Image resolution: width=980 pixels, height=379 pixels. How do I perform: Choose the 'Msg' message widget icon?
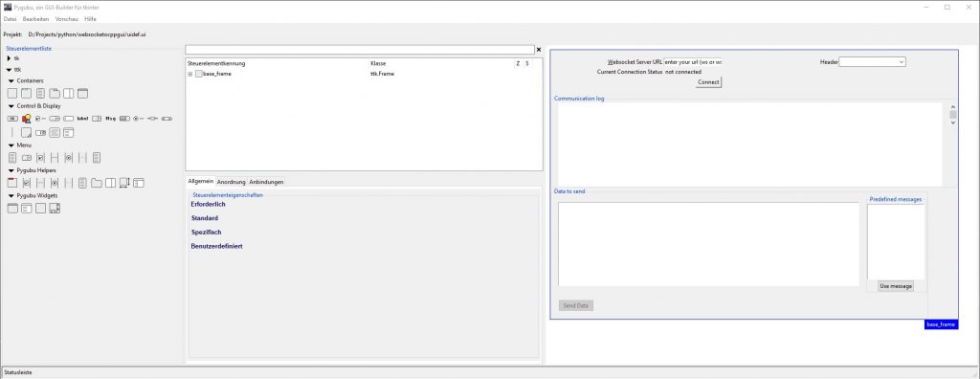click(111, 119)
